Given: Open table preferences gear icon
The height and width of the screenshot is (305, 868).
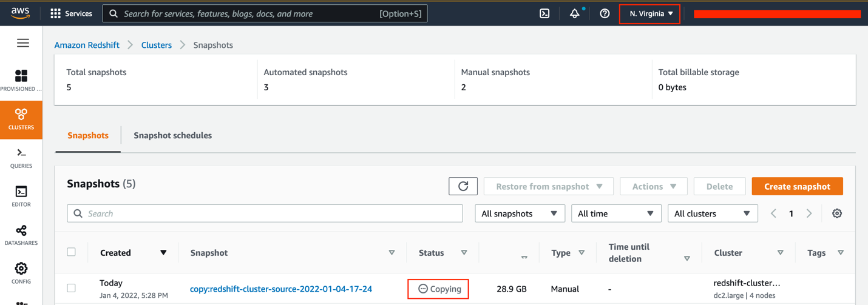Looking at the screenshot, I should pos(837,213).
